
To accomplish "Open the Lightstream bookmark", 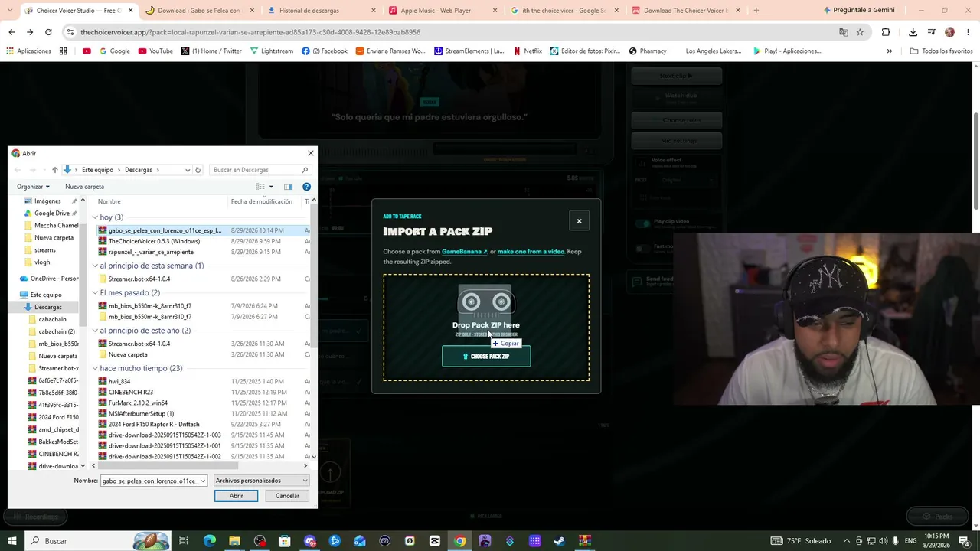I will coord(271,51).
